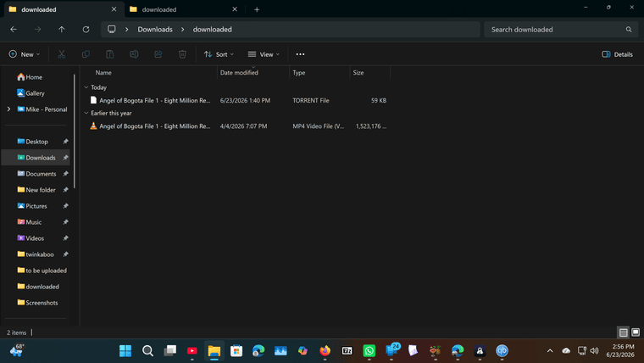Image resolution: width=644 pixels, height=363 pixels.
Task: Add a new File Explorer tab
Action: 257,9
